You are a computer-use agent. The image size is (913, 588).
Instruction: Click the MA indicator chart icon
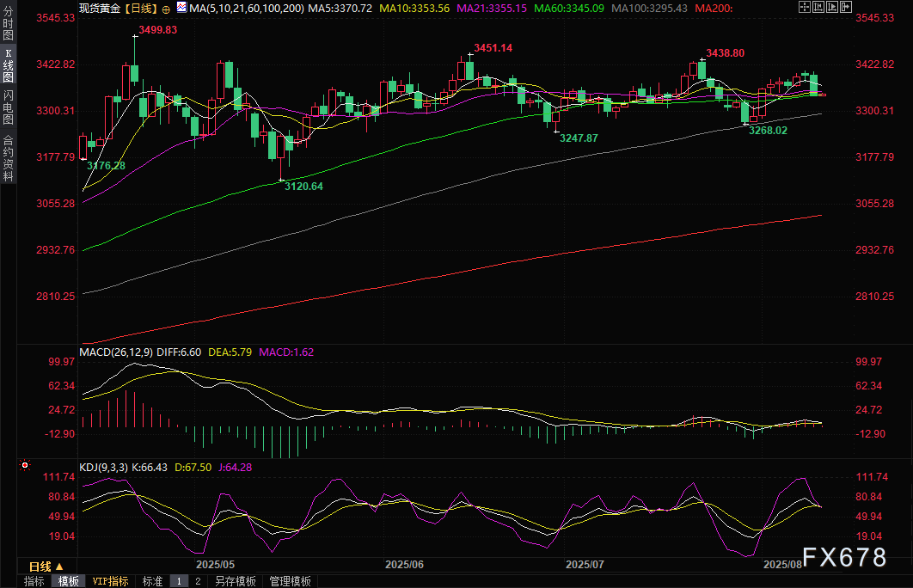coord(181,8)
